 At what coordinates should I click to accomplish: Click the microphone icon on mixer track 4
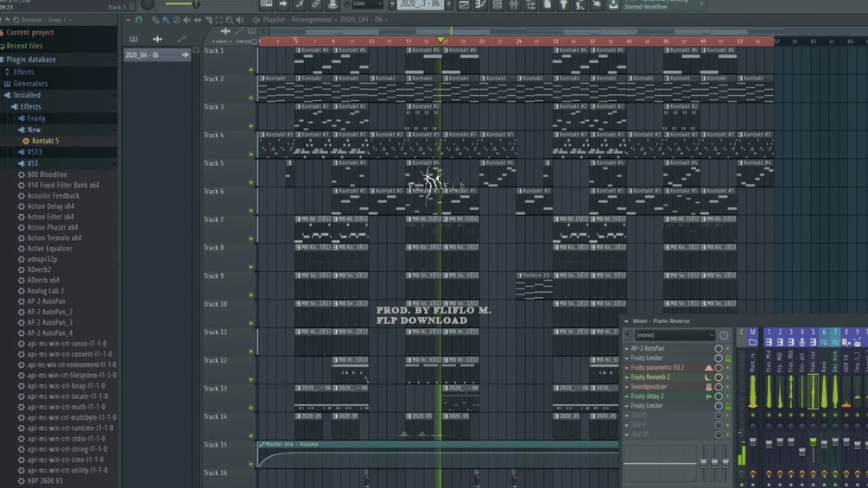(801, 342)
